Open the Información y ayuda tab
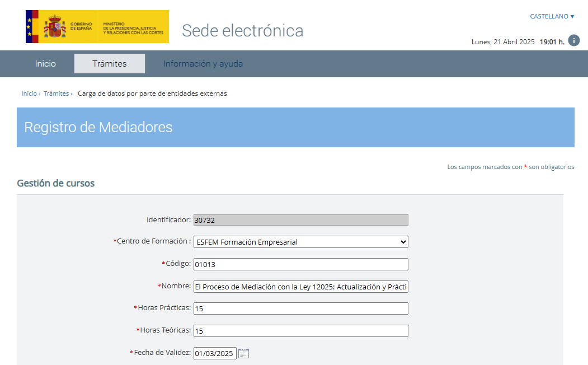 [x=203, y=64]
